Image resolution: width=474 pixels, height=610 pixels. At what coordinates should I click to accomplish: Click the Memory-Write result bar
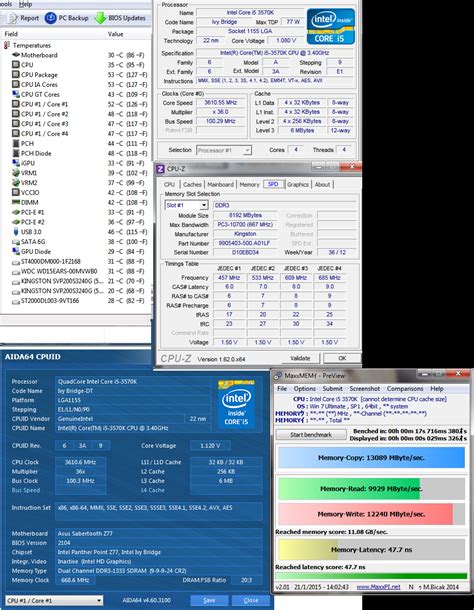click(371, 514)
